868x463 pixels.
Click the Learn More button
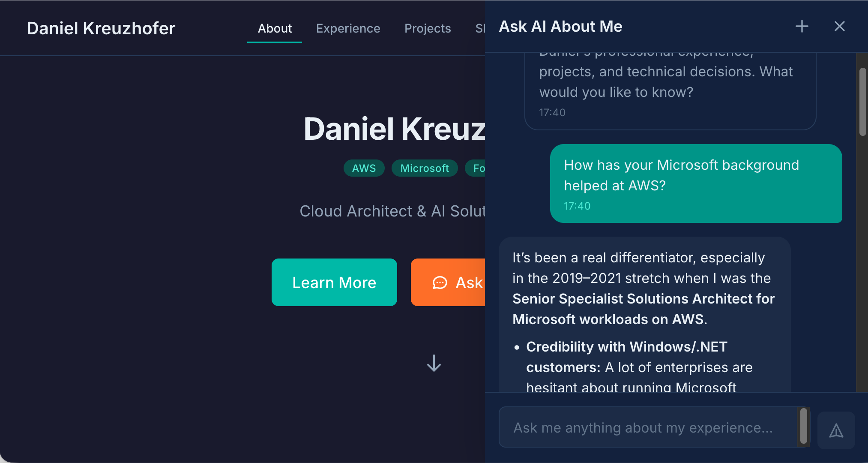point(334,282)
